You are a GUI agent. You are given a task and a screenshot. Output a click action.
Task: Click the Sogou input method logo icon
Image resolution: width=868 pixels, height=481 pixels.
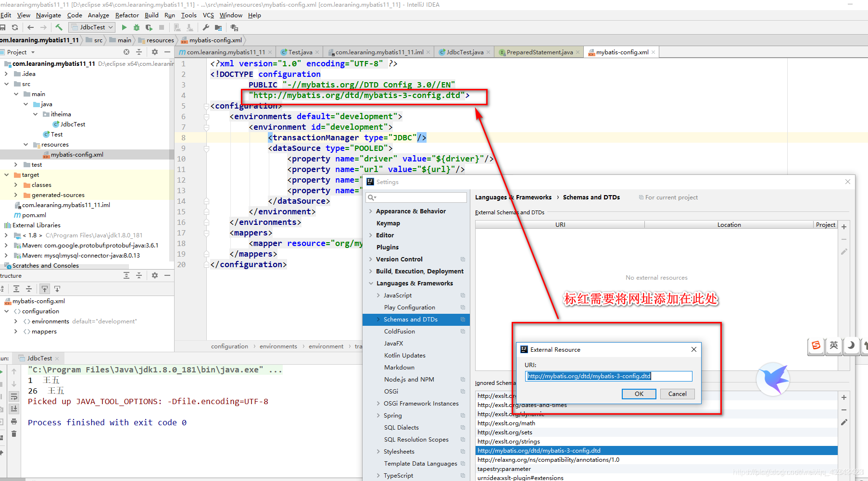[816, 345]
